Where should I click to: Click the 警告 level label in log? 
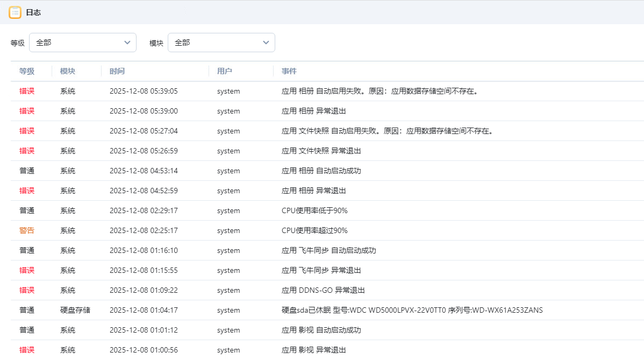coord(27,230)
